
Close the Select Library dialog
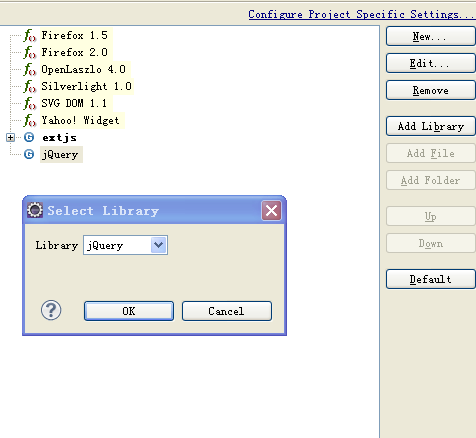click(x=271, y=210)
